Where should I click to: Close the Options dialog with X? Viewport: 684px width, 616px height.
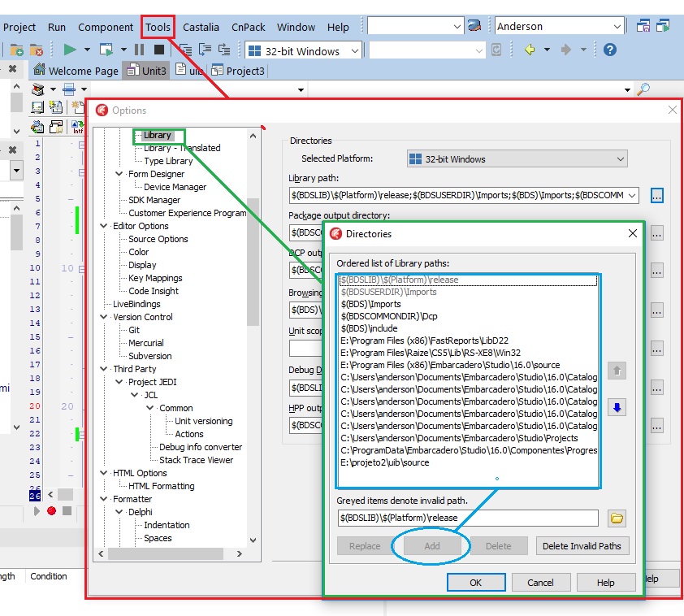[x=673, y=110]
